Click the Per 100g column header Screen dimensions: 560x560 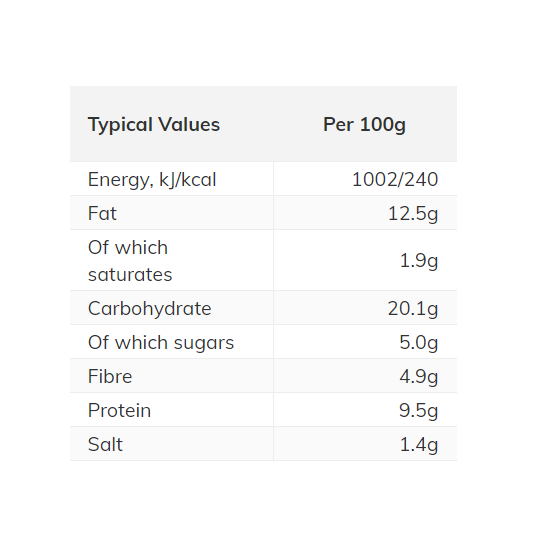pos(364,125)
